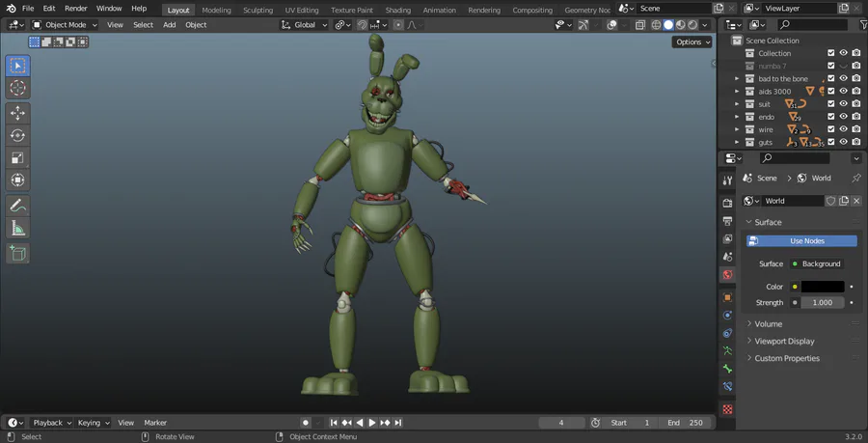
Task: Select the Annotate tool
Action: (x=17, y=206)
